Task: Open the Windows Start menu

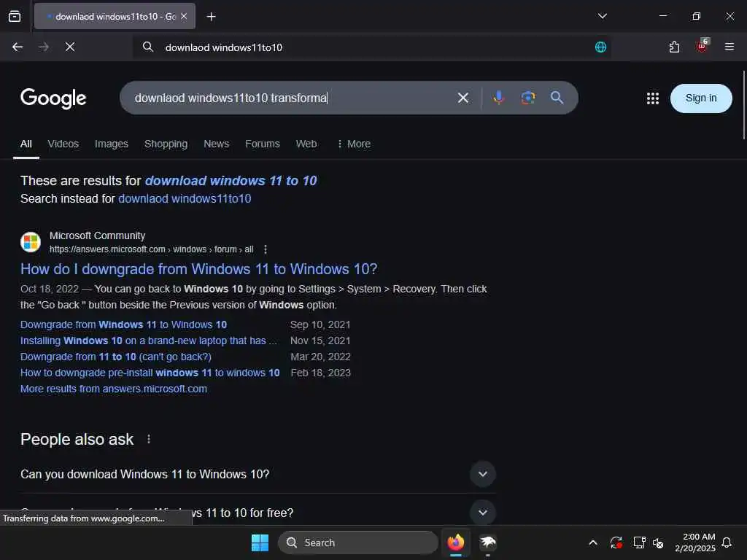Action: click(x=260, y=542)
